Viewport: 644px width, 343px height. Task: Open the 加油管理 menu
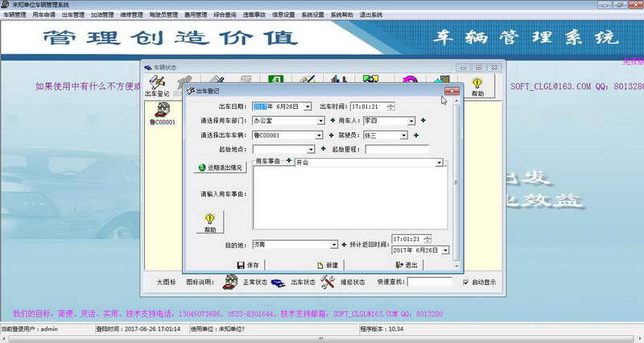coord(102,14)
